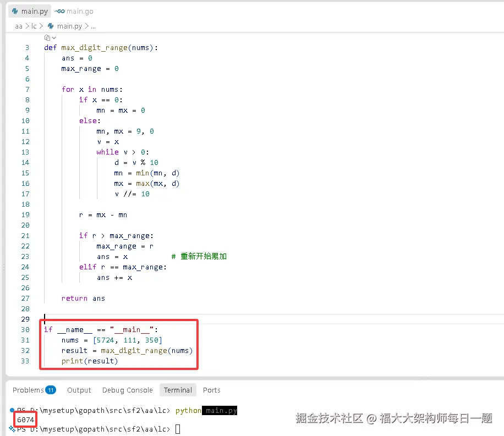This screenshot has width=504, height=436.
Task: Click the terminal cursor at the last prompt
Action: coord(178,429)
